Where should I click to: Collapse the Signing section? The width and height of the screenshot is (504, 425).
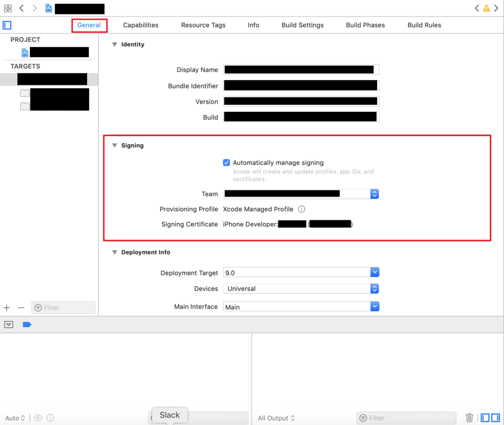(x=114, y=146)
